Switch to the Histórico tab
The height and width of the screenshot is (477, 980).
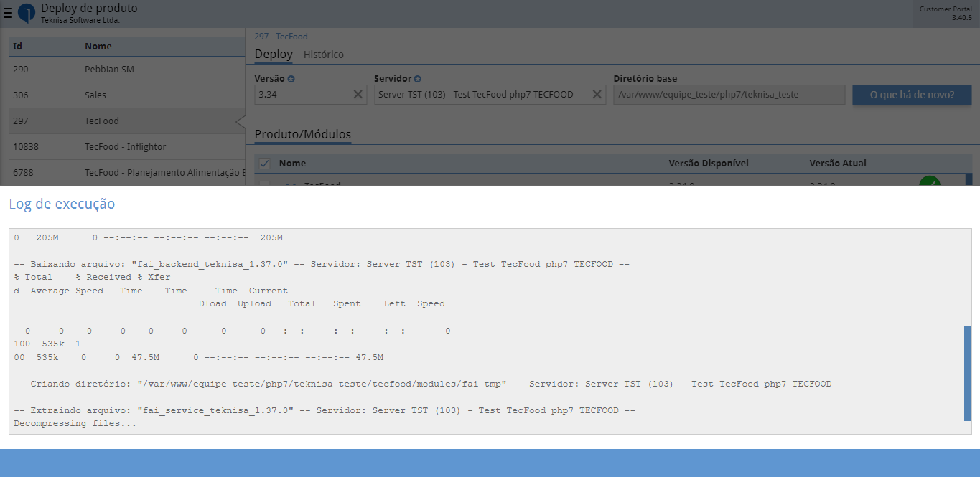coord(324,55)
